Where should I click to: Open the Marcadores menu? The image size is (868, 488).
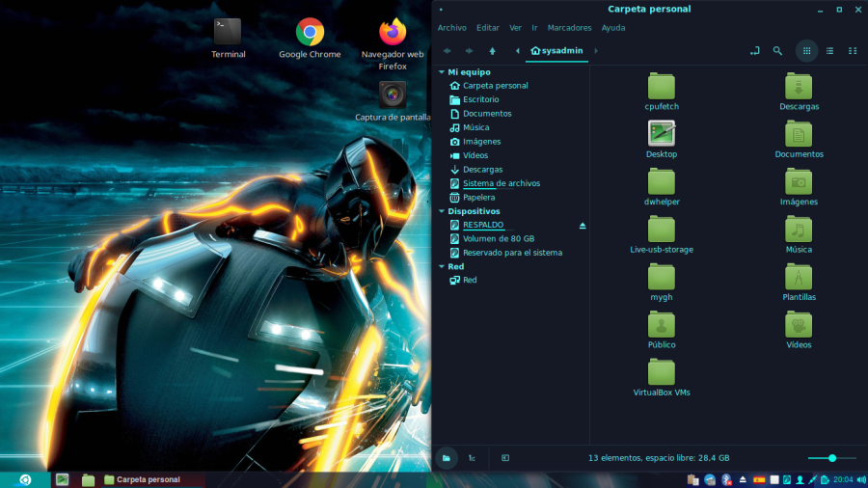coord(569,28)
